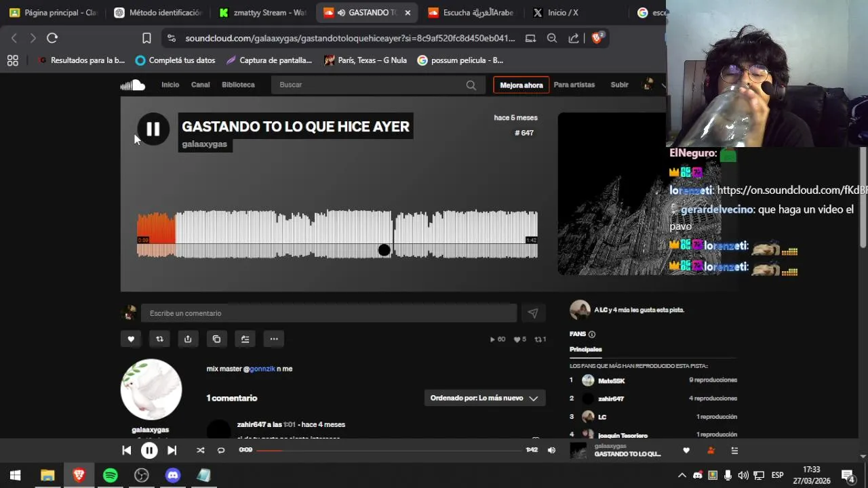Repost the track using the repost icon
The width and height of the screenshot is (868, 488).
(x=159, y=339)
